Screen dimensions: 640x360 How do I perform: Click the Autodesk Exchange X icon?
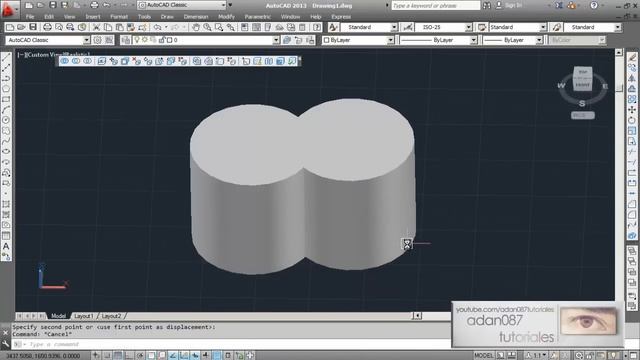click(559, 5)
